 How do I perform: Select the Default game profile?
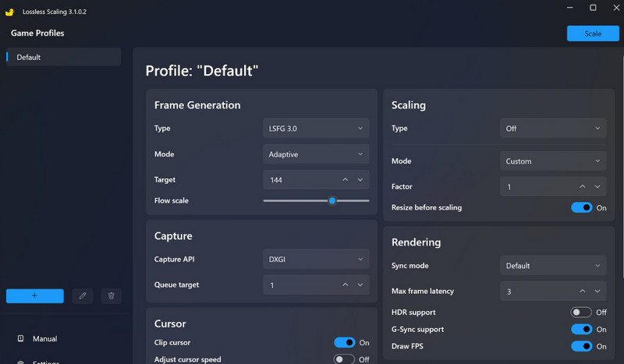pyautogui.click(x=62, y=57)
